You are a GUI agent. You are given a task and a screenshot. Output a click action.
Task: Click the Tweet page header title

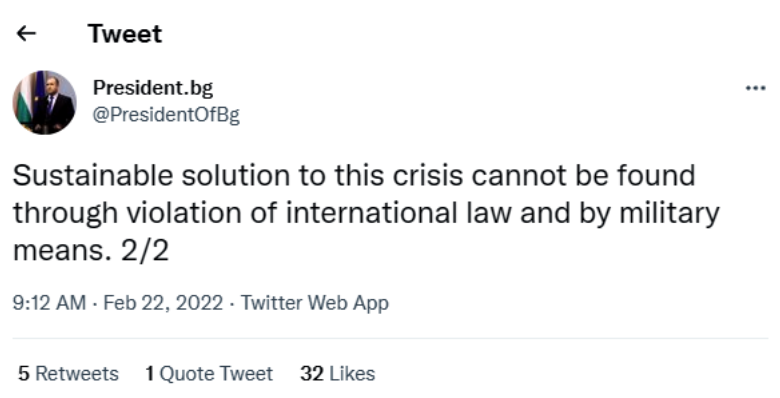coord(125,34)
